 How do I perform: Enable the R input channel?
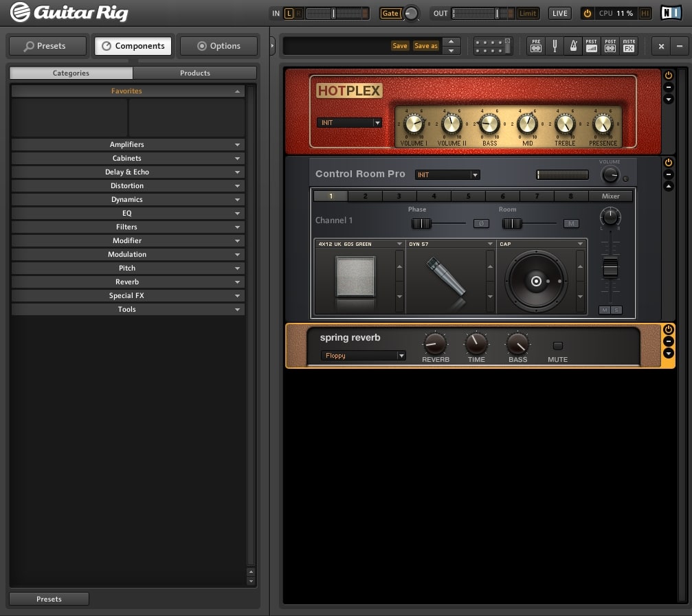[x=299, y=13]
